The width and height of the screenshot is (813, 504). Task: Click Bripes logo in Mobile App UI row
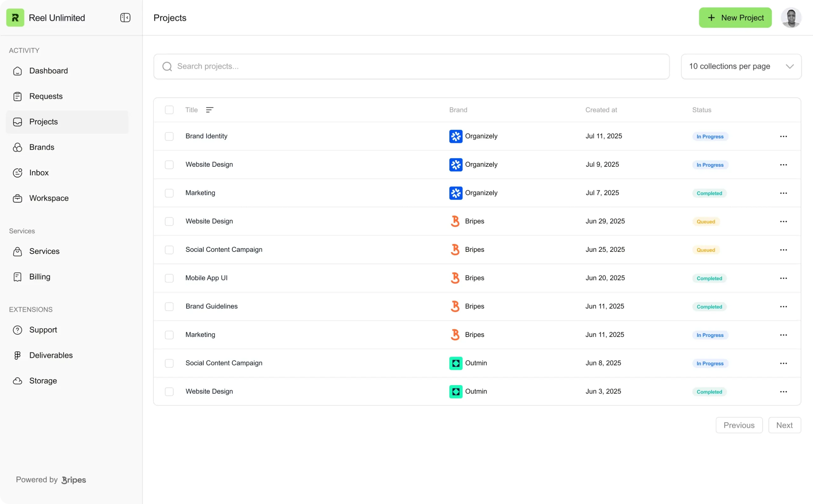pyautogui.click(x=455, y=278)
